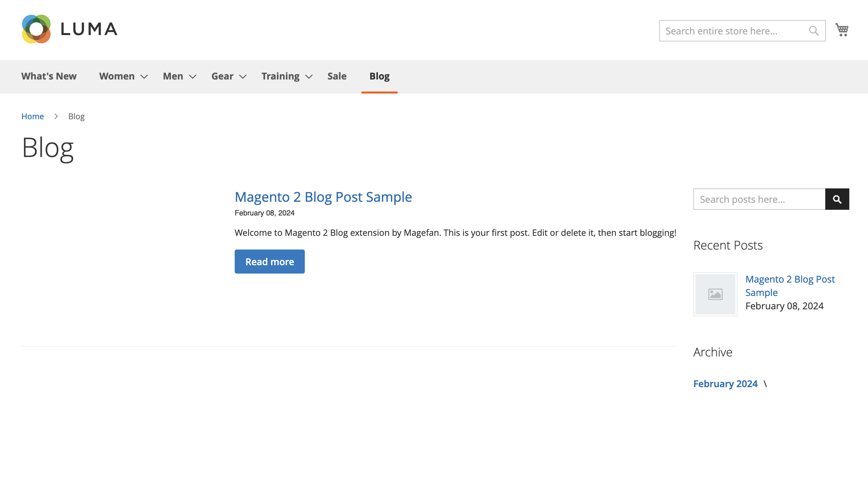Image resolution: width=868 pixels, height=481 pixels.
Task: Click the Luma logo icon
Action: click(36, 29)
